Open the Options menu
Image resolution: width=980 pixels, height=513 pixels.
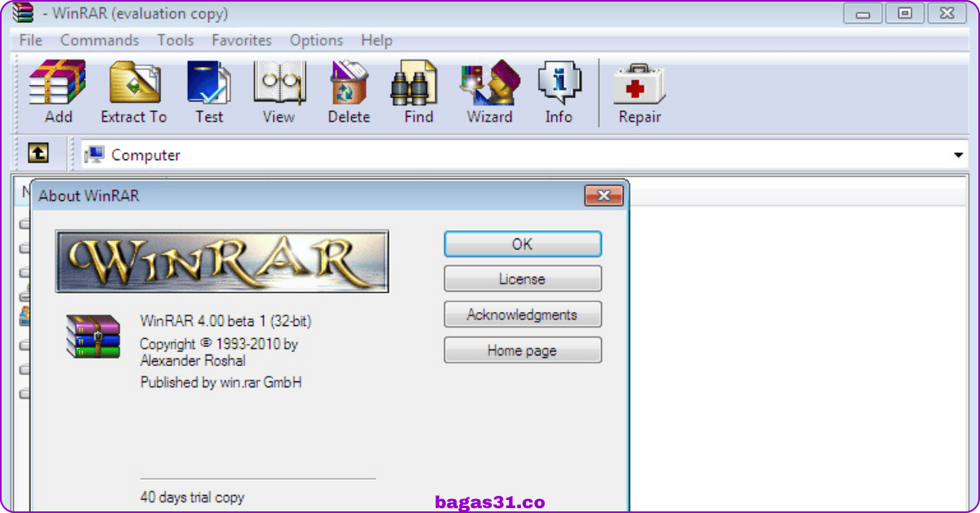point(316,40)
